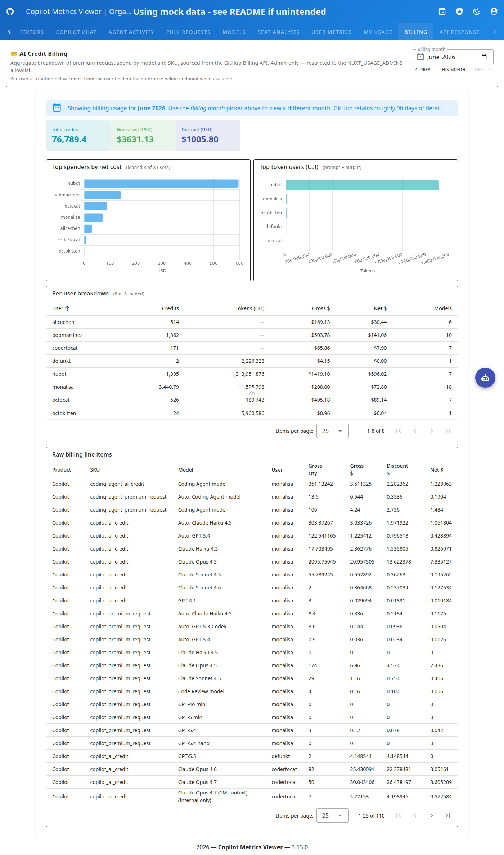
Task: Open the 3.13.0 version link
Action: tap(300, 847)
